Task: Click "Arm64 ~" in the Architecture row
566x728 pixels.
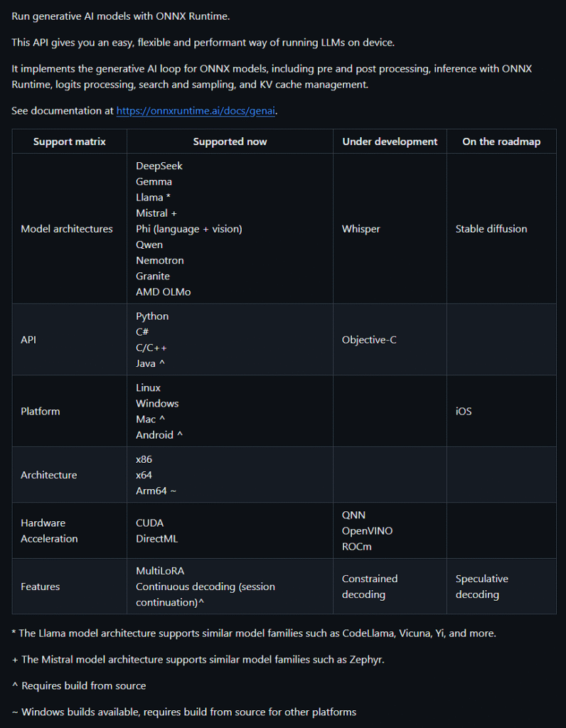Action: pos(157,491)
